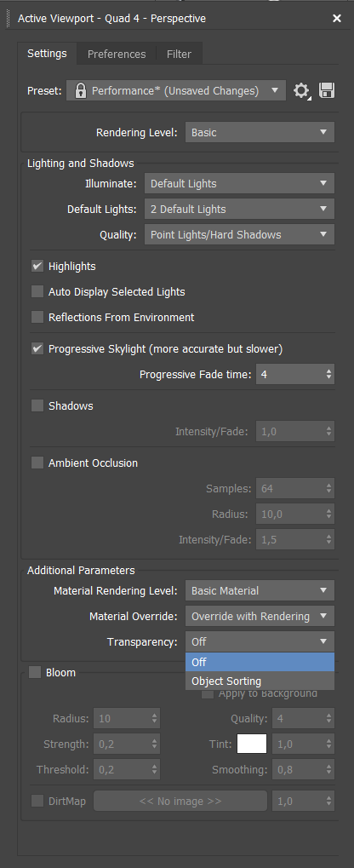This screenshot has width=354, height=868.
Task: Open the preset settings gear menu
Action: (x=301, y=91)
